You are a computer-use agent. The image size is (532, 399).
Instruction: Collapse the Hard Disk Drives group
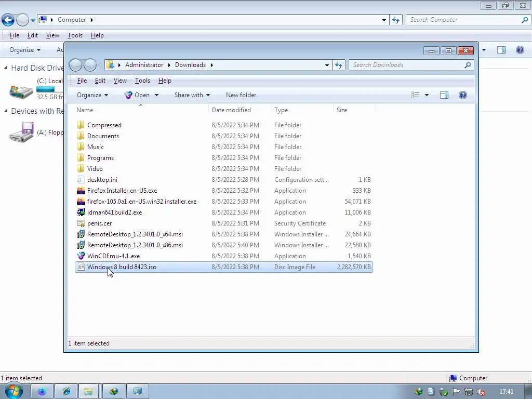[6, 68]
